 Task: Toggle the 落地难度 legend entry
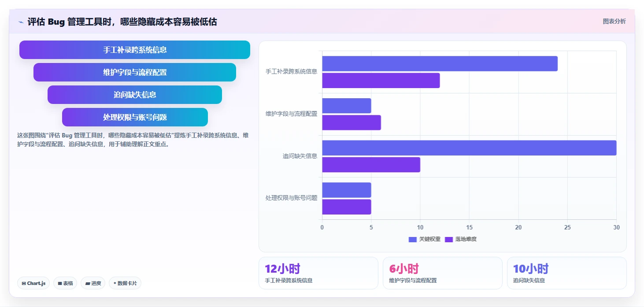click(461, 239)
